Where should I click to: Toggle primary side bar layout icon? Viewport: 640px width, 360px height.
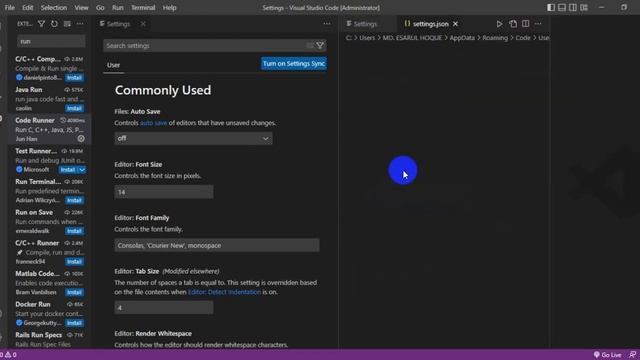[551, 7]
